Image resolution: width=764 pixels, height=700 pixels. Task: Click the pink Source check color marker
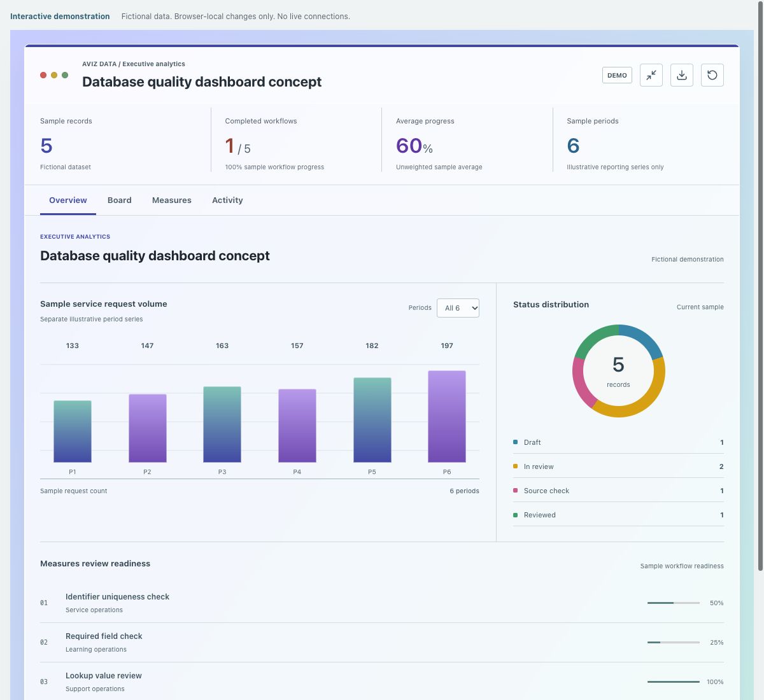[x=515, y=491]
